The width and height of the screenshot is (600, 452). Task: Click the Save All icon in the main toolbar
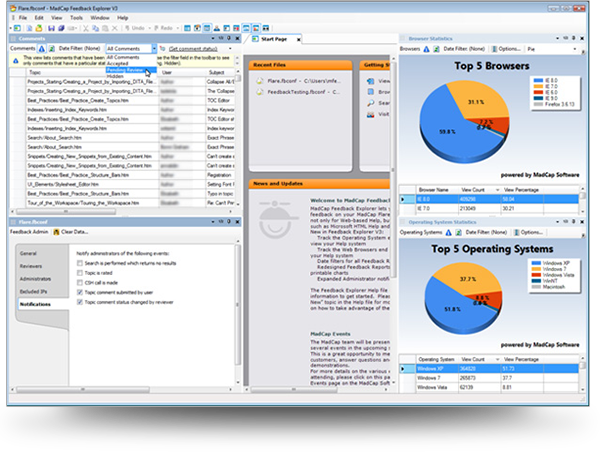tap(60, 28)
